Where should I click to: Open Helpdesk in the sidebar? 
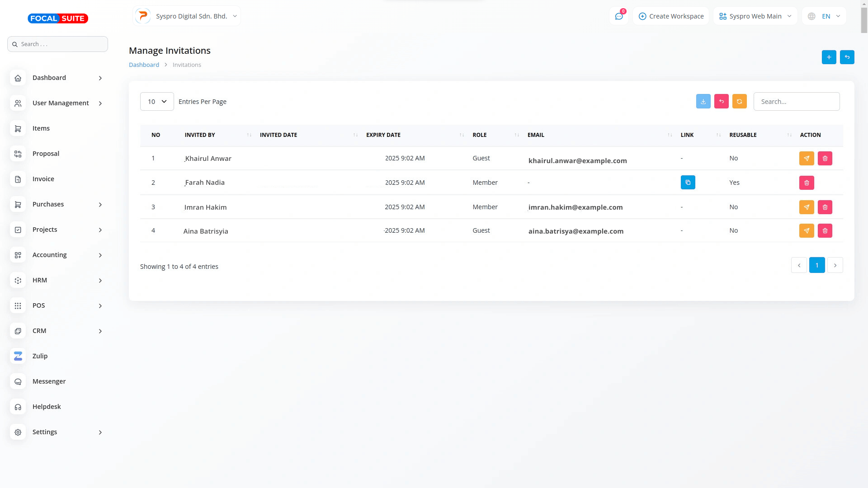(47, 407)
